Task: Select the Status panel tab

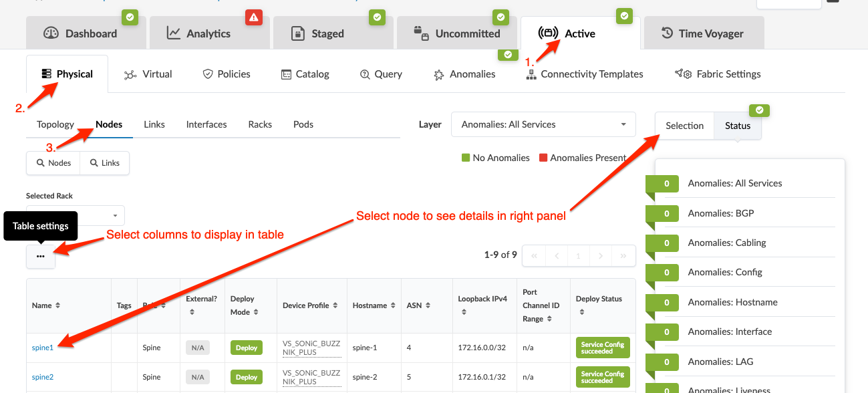Action: (x=738, y=126)
